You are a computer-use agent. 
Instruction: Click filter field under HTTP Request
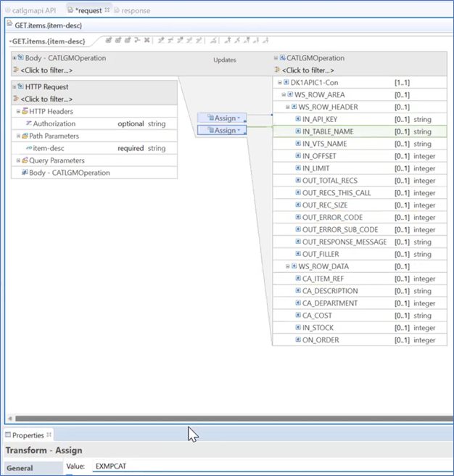(46, 99)
